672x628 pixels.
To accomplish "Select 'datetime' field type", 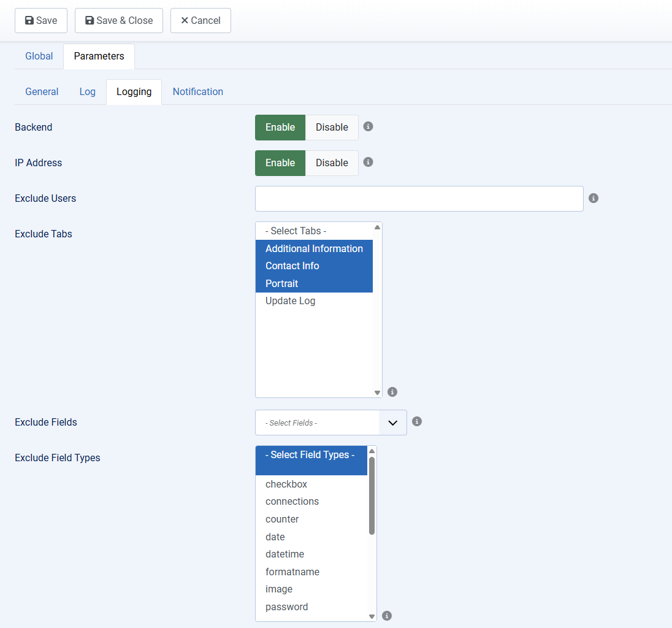I will click(x=311, y=554).
